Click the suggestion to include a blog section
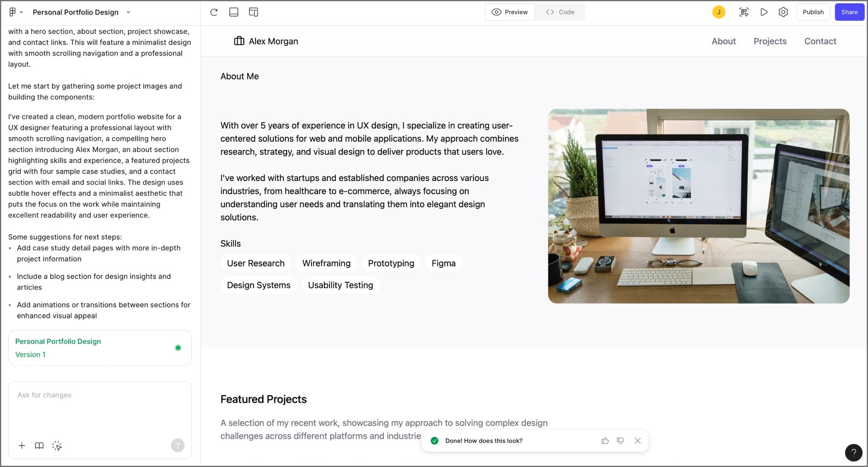Viewport: 868px width, 467px height. pos(94,282)
